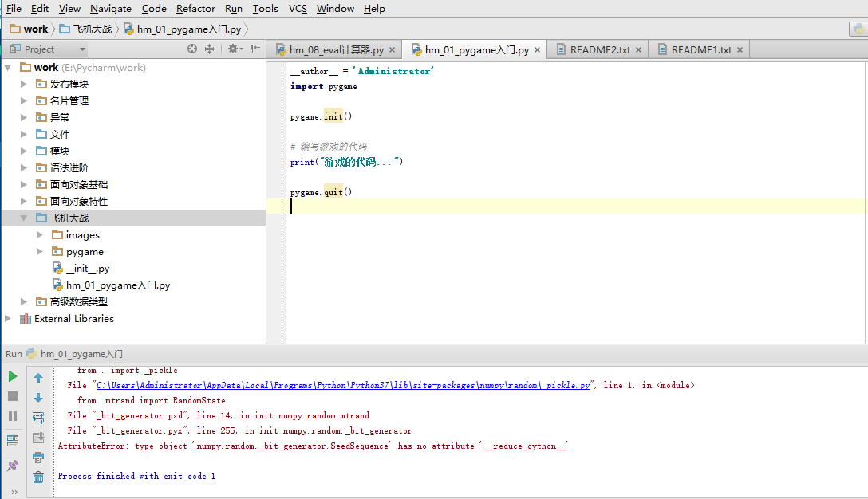
Task: Hide the Project panel with hide icon
Action: 254,49
